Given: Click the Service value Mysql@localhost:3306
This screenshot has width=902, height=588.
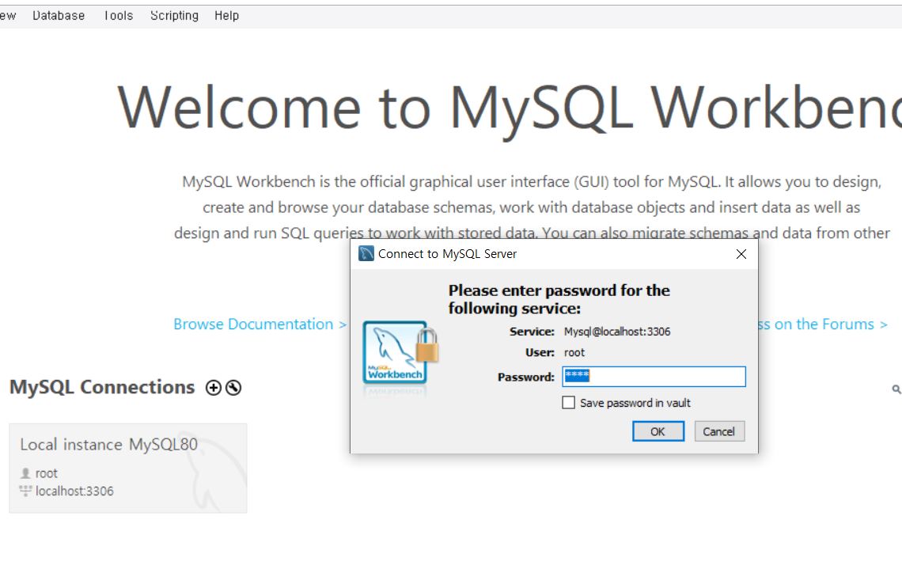Looking at the screenshot, I should (x=616, y=332).
